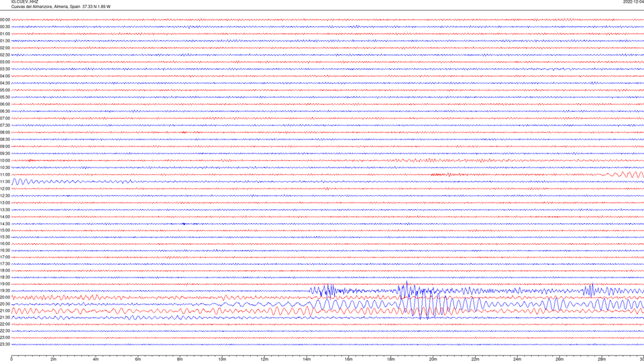Image resolution: width=644 pixels, height=362 pixels.
Task: Select the '10m' minute axis label
Action: (x=222, y=359)
